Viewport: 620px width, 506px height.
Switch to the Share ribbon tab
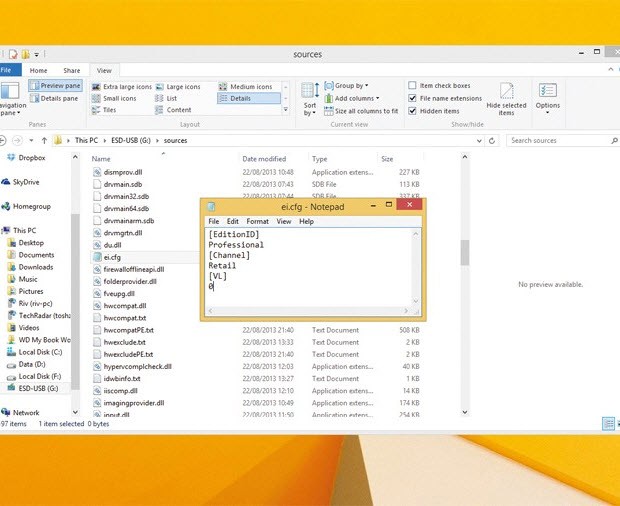pyautogui.click(x=72, y=71)
